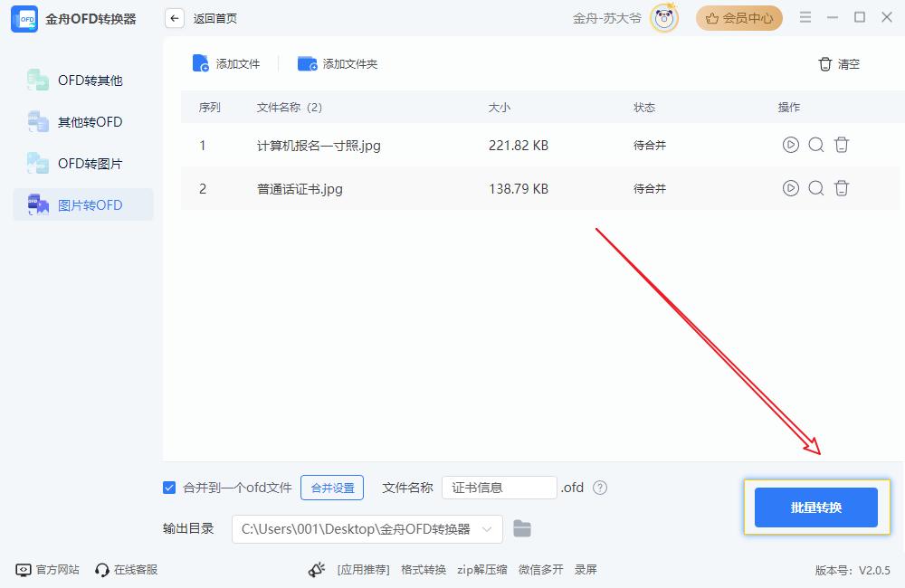Screen dimensions: 905x588
Task: Expand the 输出目录 path dropdown
Action: pyautogui.click(x=489, y=529)
